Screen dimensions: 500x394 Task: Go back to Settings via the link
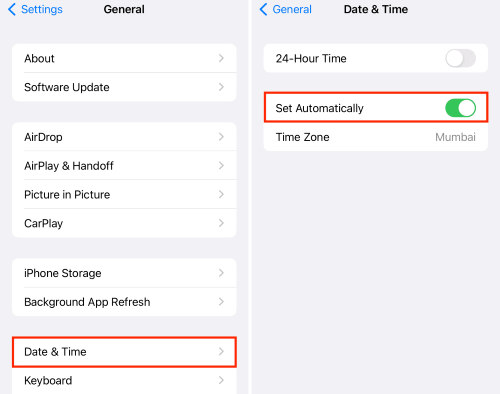[x=42, y=9]
